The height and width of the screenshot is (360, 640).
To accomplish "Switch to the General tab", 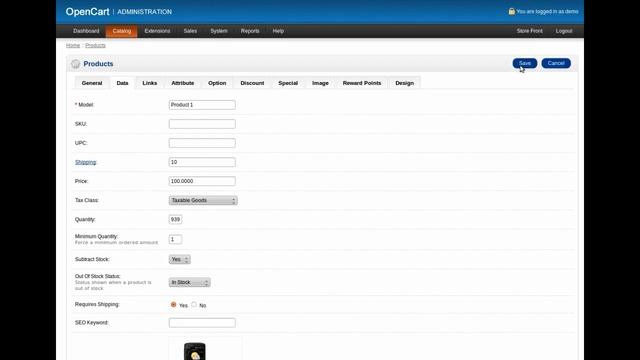I will pyautogui.click(x=92, y=83).
